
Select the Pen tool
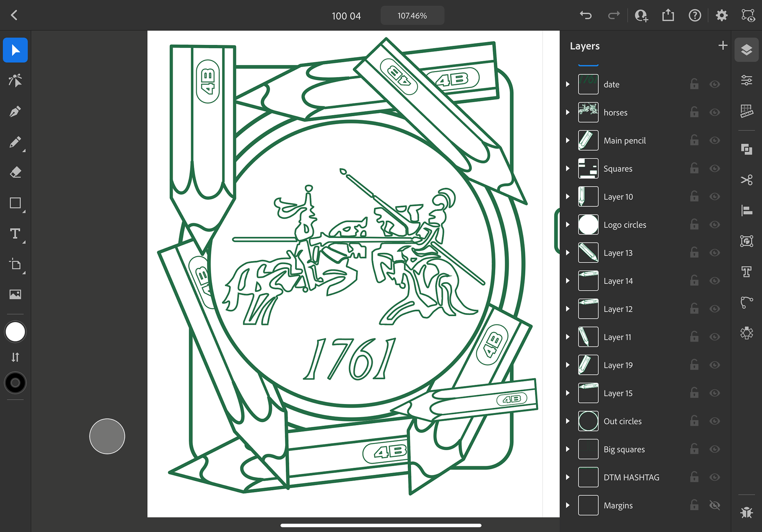click(x=15, y=111)
